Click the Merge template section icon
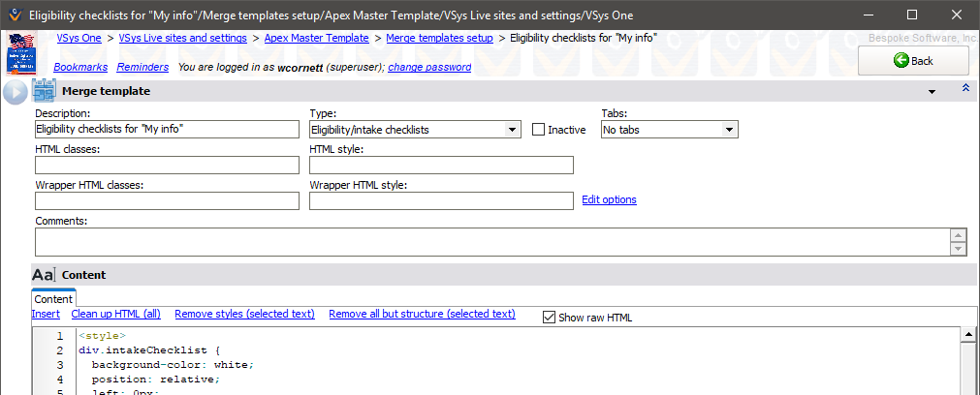Screen dimensions: 980x395 click(44, 91)
